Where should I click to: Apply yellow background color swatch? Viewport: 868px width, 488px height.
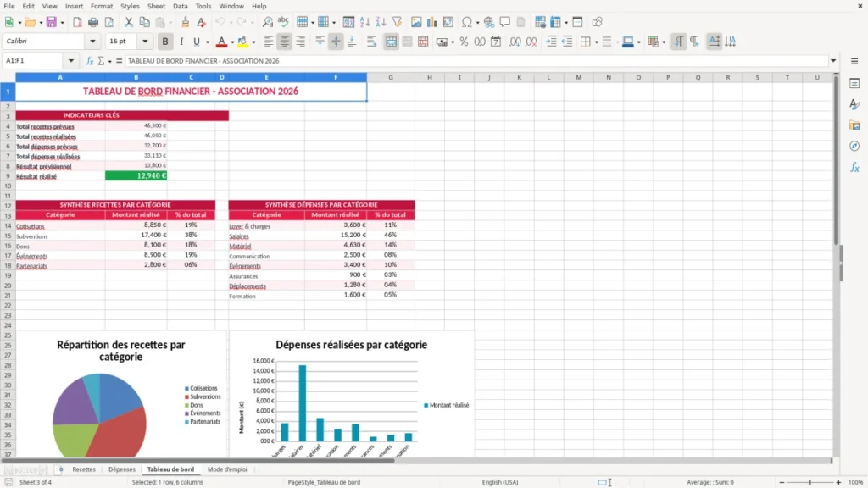point(242,42)
